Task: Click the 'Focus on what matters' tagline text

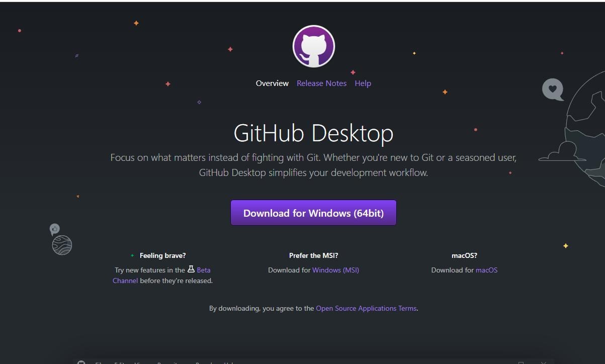Action: [x=313, y=165]
